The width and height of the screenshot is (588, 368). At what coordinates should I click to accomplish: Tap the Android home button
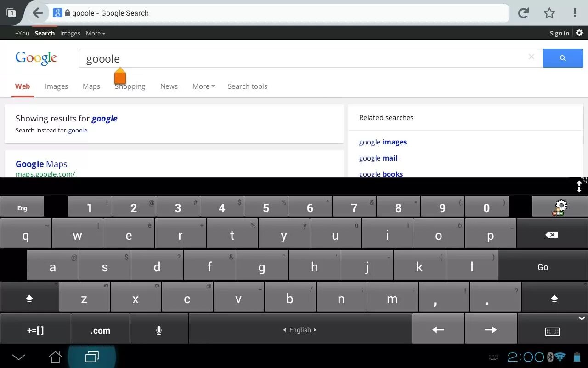[56, 357]
